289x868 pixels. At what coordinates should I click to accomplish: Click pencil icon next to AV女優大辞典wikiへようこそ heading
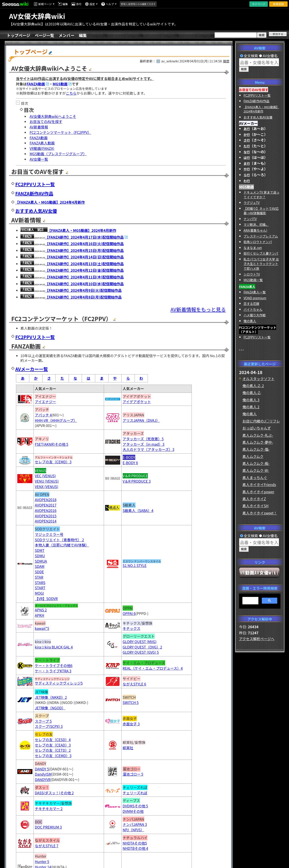tap(90, 69)
